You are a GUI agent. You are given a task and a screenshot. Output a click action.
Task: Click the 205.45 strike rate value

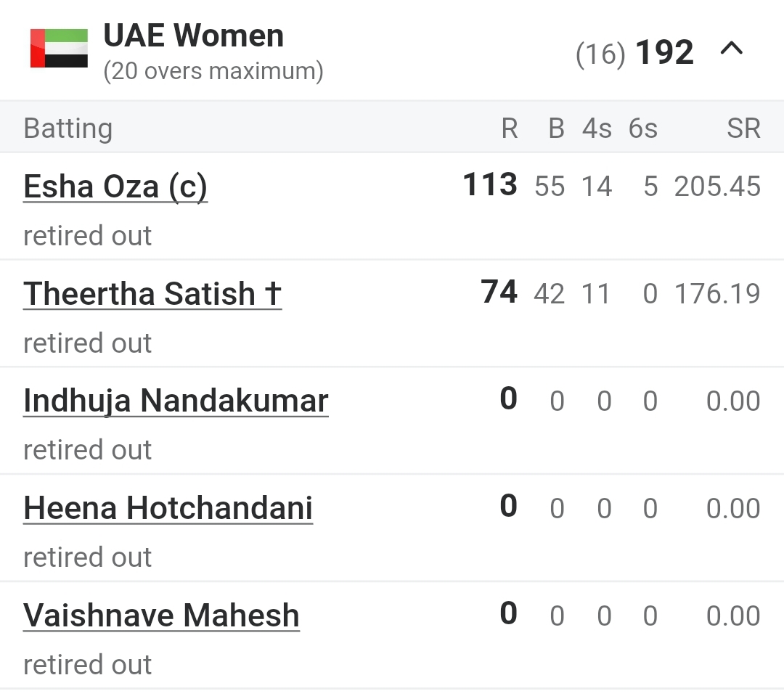717,187
